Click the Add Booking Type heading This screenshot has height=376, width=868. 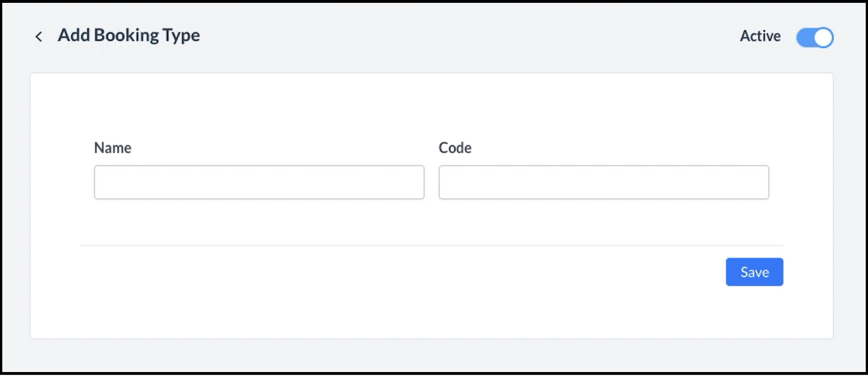pos(129,35)
